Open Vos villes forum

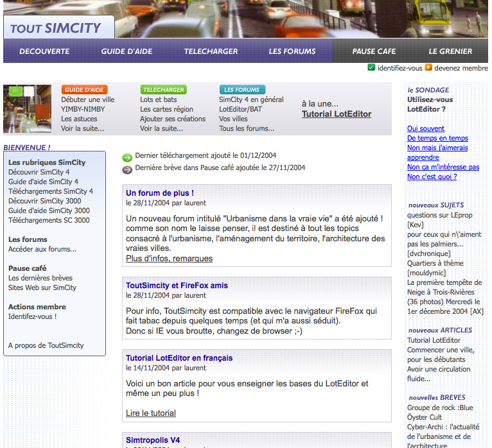[233, 119]
